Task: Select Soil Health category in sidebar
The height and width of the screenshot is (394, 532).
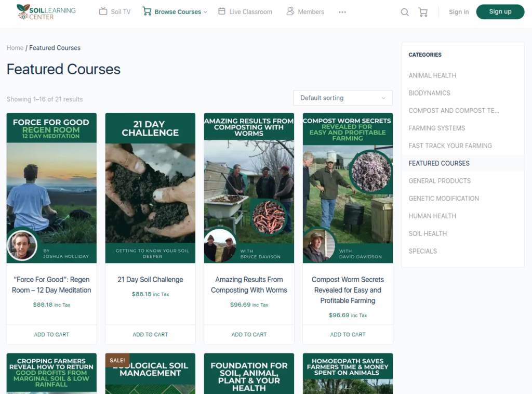Action: (428, 233)
